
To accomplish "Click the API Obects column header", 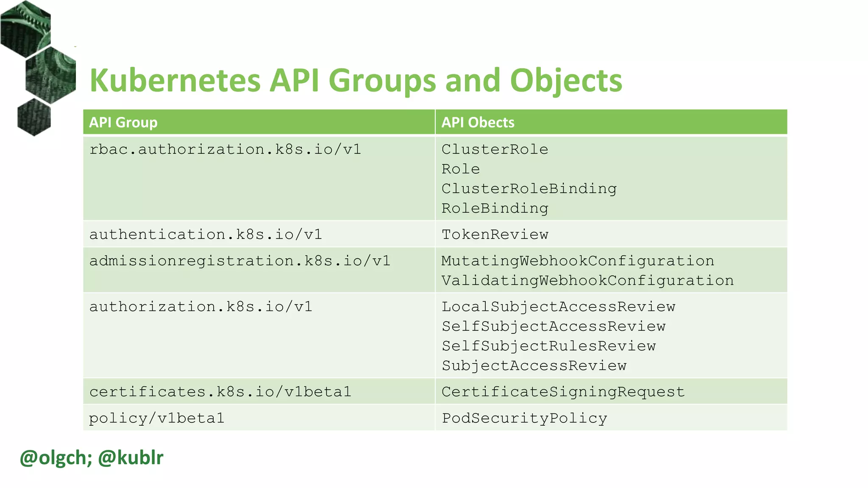I will 478,122.
